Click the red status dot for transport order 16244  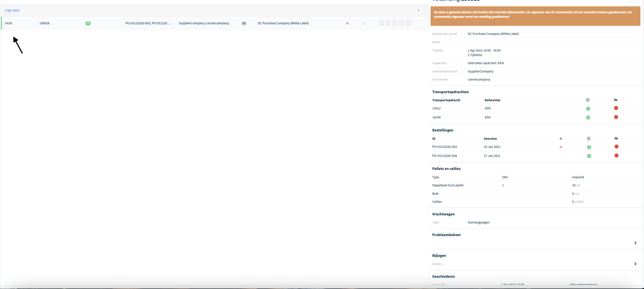coord(616,117)
